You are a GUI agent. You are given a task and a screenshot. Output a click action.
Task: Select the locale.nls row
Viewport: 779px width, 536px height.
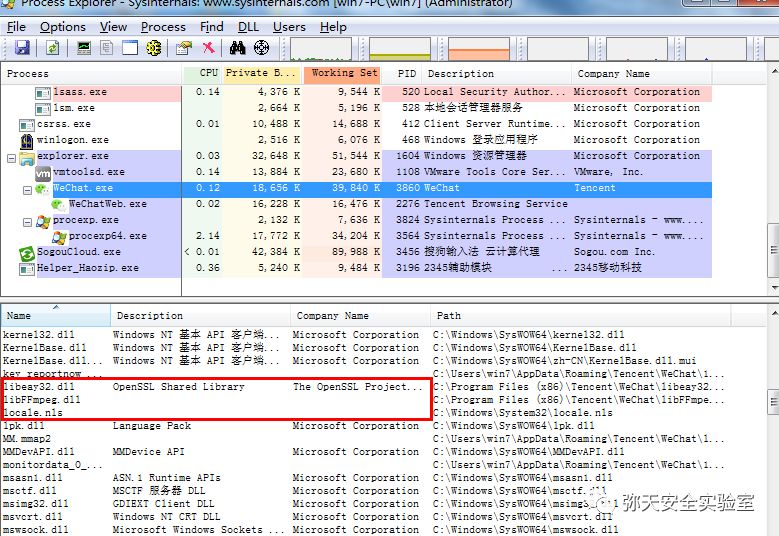364,412
